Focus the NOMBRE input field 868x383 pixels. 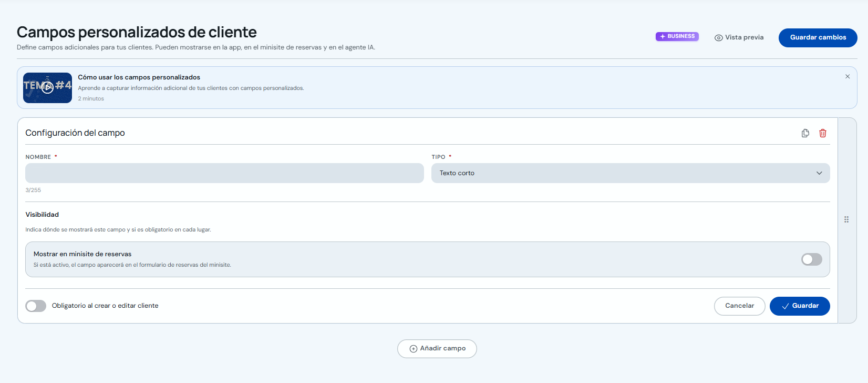(x=224, y=173)
